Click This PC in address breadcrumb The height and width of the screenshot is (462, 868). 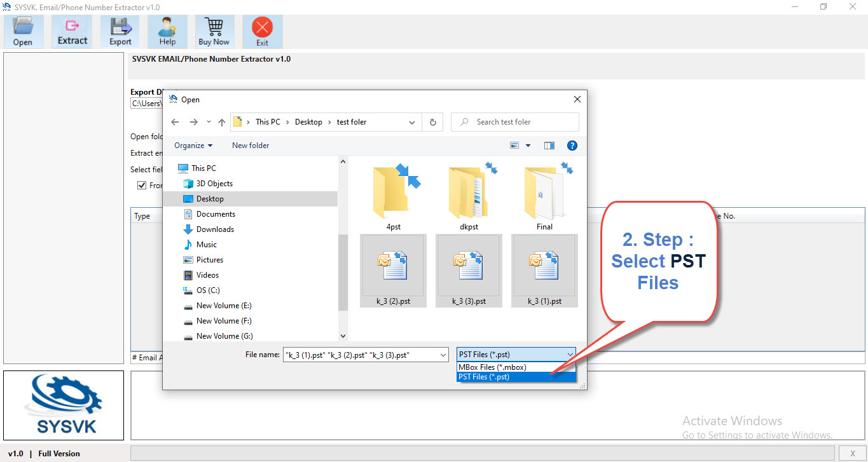click(268, 122)
